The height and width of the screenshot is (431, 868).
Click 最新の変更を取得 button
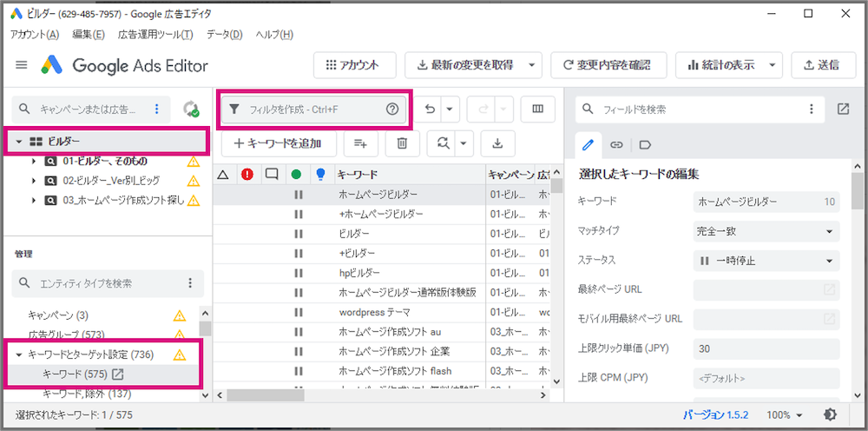(x=465, y=65)
